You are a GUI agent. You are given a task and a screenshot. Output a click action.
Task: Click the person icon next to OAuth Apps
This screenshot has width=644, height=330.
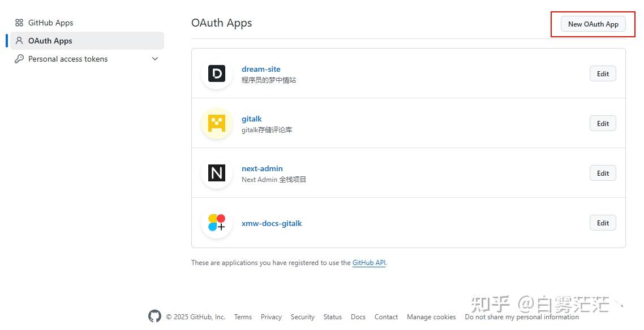click(19, 40)
